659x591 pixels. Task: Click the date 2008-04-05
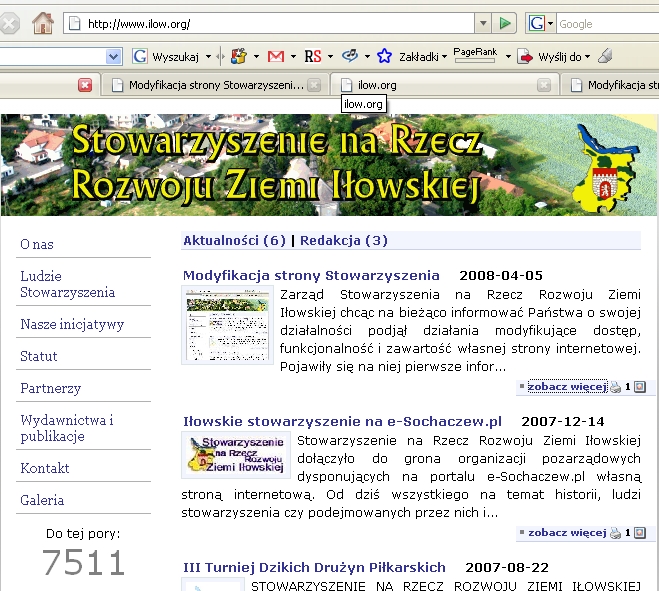click(501, 276)
